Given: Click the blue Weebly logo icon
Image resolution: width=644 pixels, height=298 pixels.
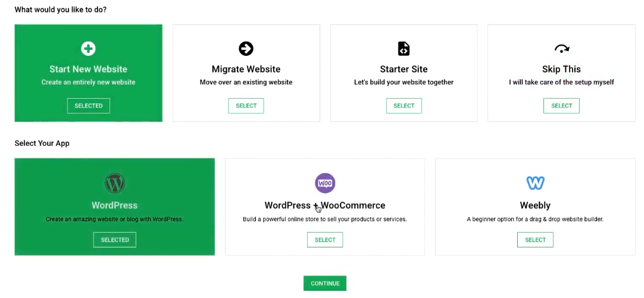Looking at the screenshot, I should tap(535, 183).
